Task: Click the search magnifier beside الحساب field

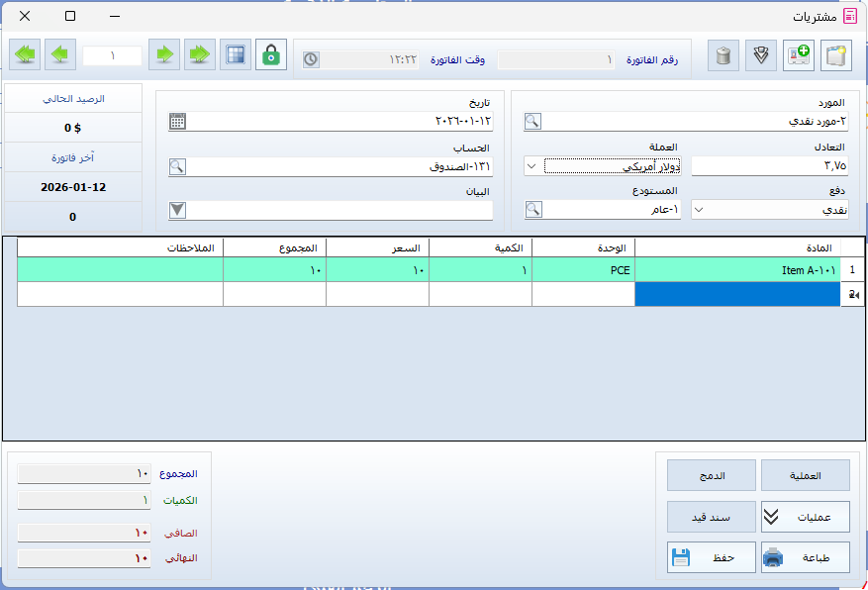Action: click(177, 166)
